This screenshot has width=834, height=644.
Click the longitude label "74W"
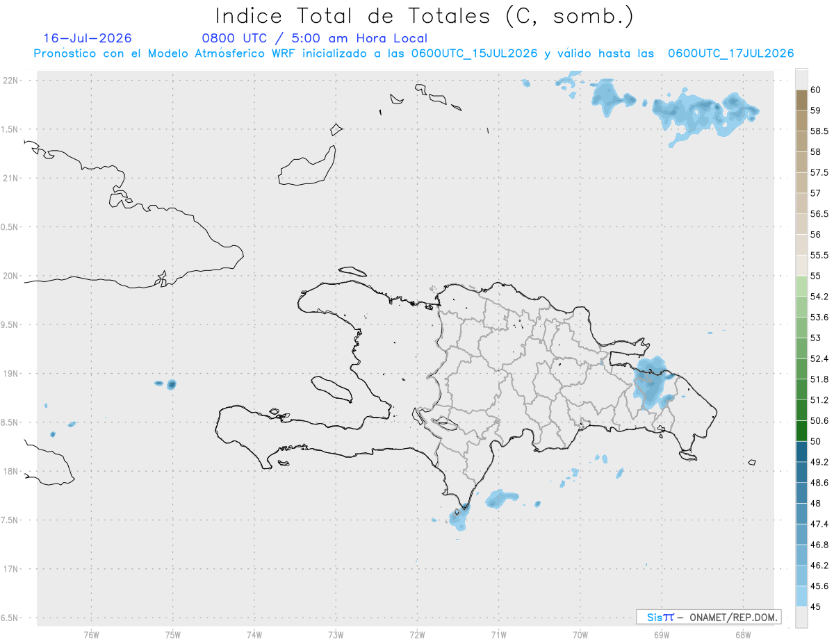click(x=254, y=634)
